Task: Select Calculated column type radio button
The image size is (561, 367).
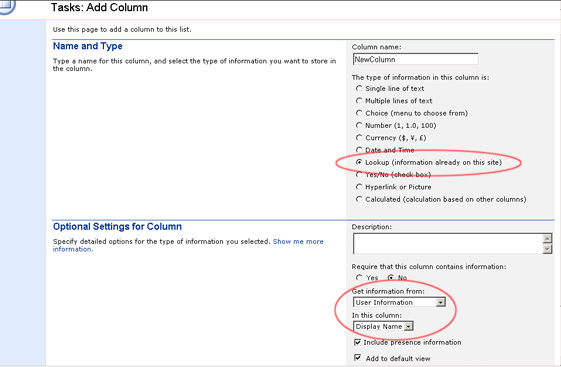Action: (x=359, y=199)
